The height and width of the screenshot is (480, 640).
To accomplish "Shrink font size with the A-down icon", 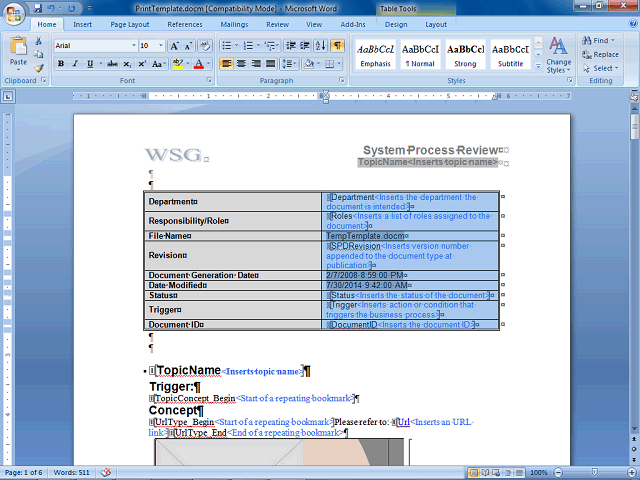I will (x=188, y=46).
